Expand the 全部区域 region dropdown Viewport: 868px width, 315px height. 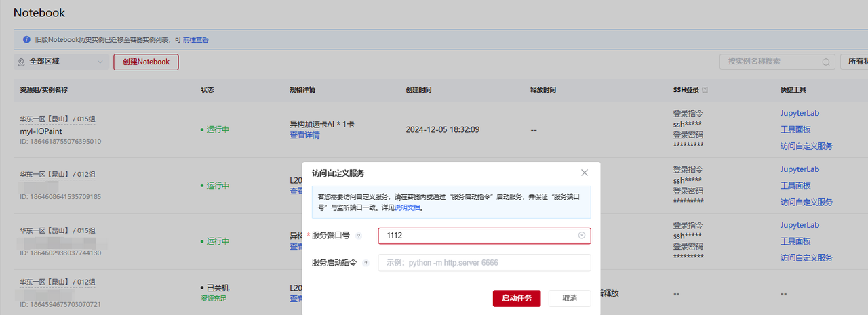pyautogui.click(x=100, y=62)
